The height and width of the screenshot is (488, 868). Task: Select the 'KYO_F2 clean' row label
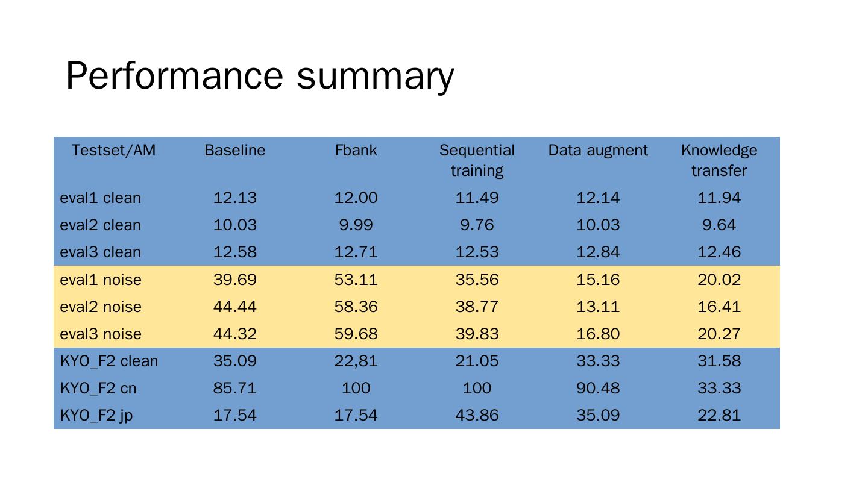(x=109, y=361)
